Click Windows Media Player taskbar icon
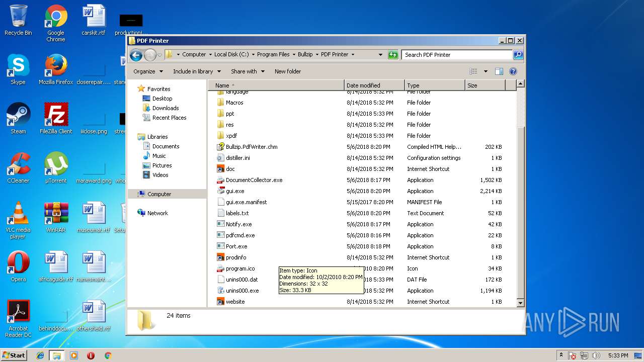Screen dimensions: 644x362 [74, 355]
